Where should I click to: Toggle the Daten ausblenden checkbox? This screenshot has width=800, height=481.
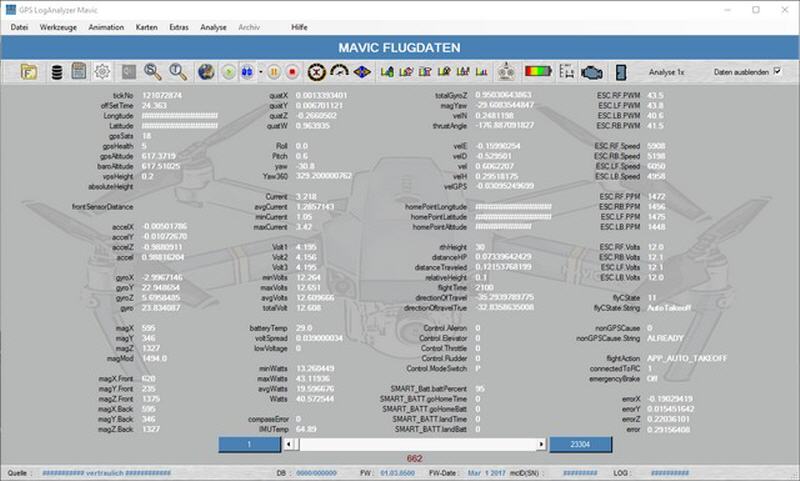[777, 71]
